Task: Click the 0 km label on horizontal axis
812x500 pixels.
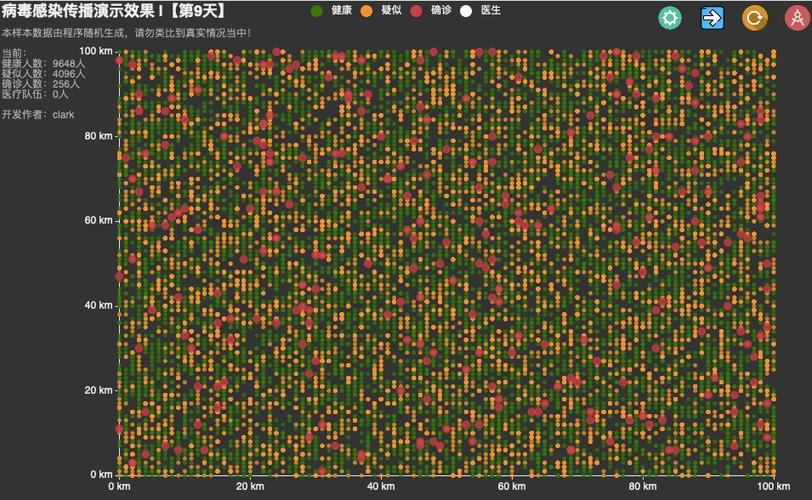Action: coord(120,486)
